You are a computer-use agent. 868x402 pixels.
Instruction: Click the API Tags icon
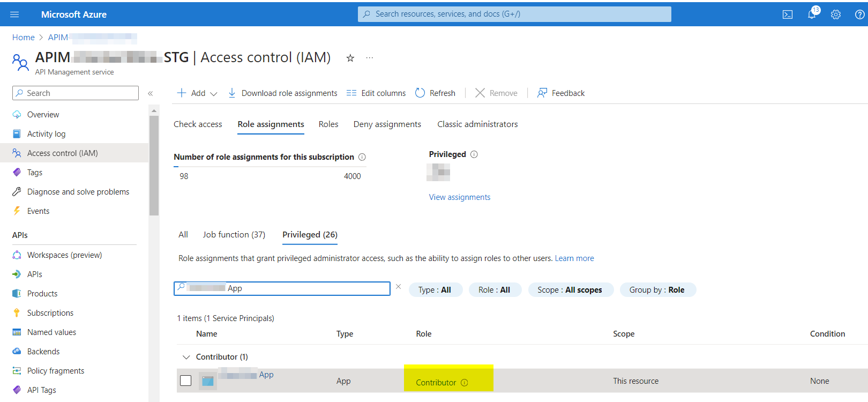tap(17, 390)
